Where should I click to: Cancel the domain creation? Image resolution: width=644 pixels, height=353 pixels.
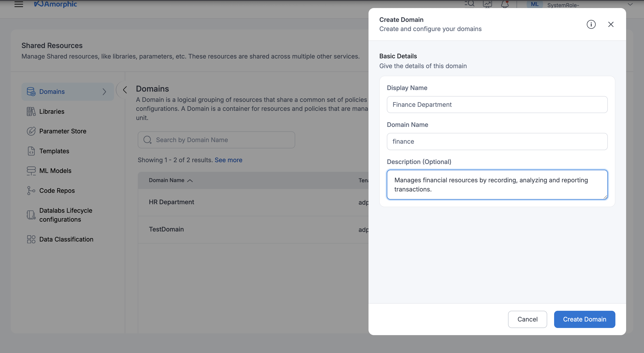click(527, 319)
